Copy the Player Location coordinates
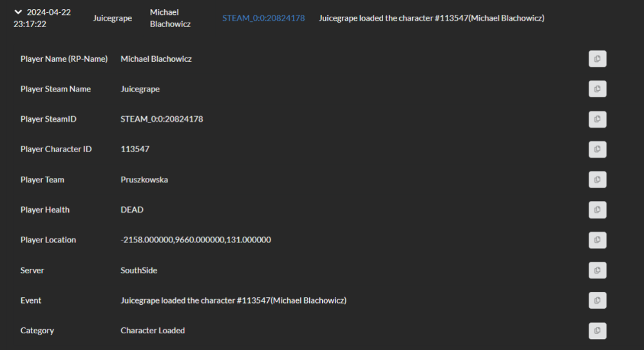This screenshot has width=644, height=350. click(597, 240)
